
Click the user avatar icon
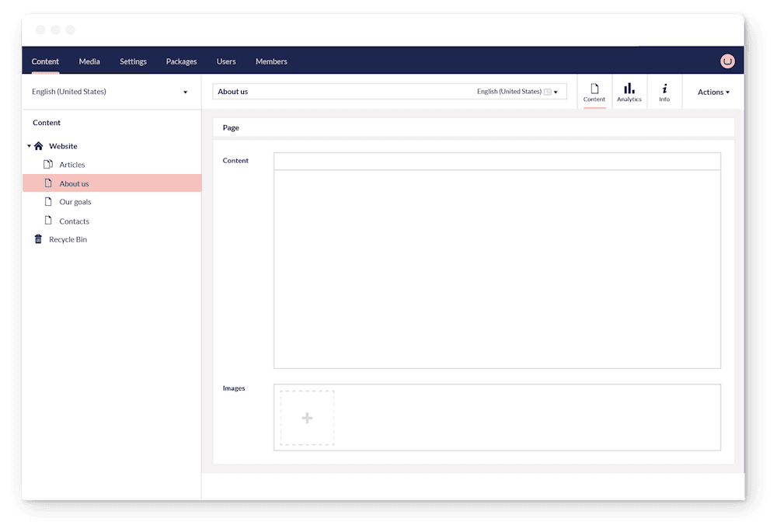click(x=727, y=61)
